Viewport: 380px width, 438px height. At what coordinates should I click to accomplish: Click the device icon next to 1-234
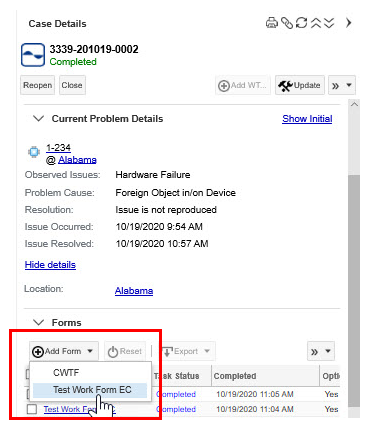tap(34, 152)
